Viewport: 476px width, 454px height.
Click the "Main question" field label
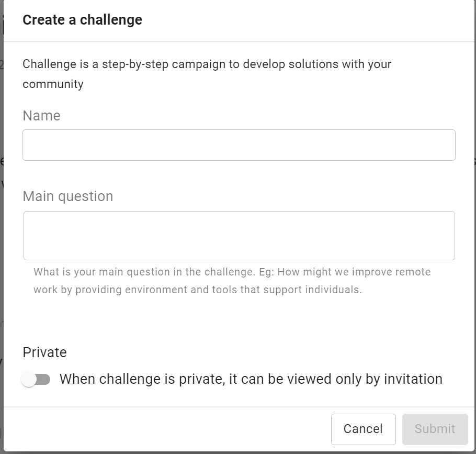click(x=67, y=196)
